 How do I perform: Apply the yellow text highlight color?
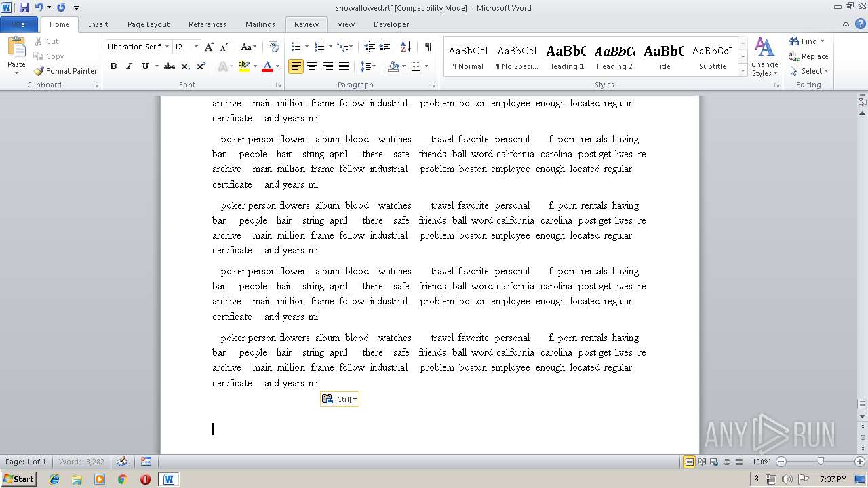coord(243,66)
